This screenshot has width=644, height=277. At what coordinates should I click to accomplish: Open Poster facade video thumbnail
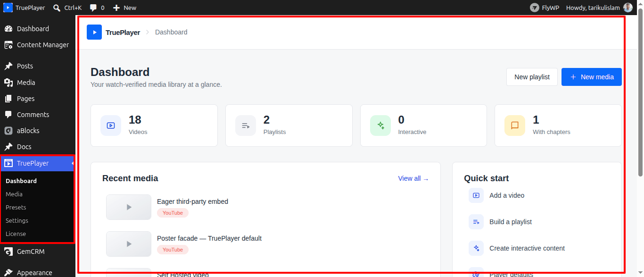(x=129, y=244)
